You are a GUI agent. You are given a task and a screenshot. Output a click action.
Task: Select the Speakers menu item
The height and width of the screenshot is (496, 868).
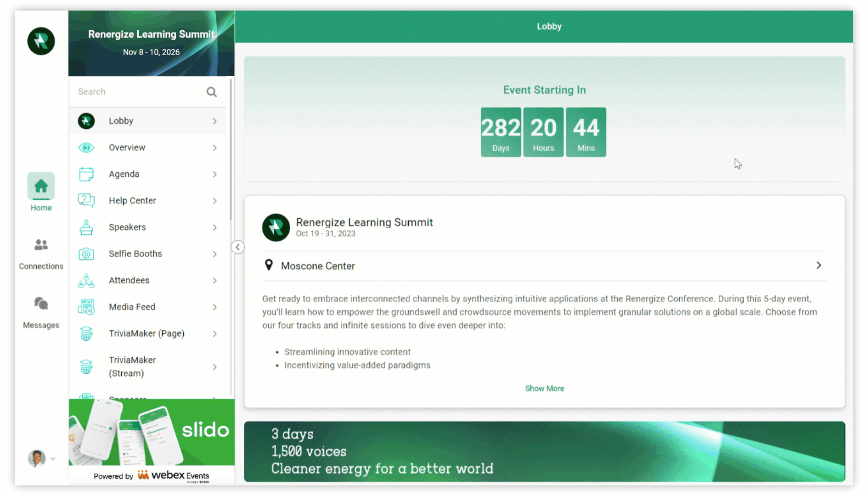147,227
